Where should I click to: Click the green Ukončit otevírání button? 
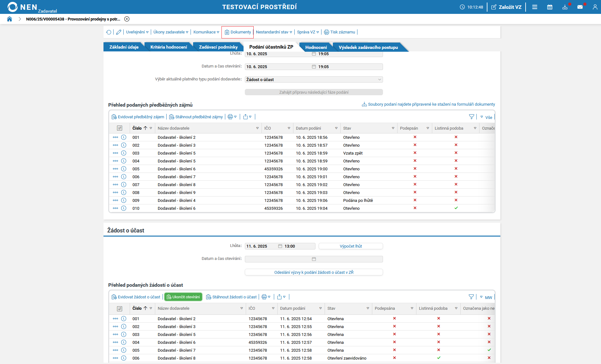pos(183,297)
